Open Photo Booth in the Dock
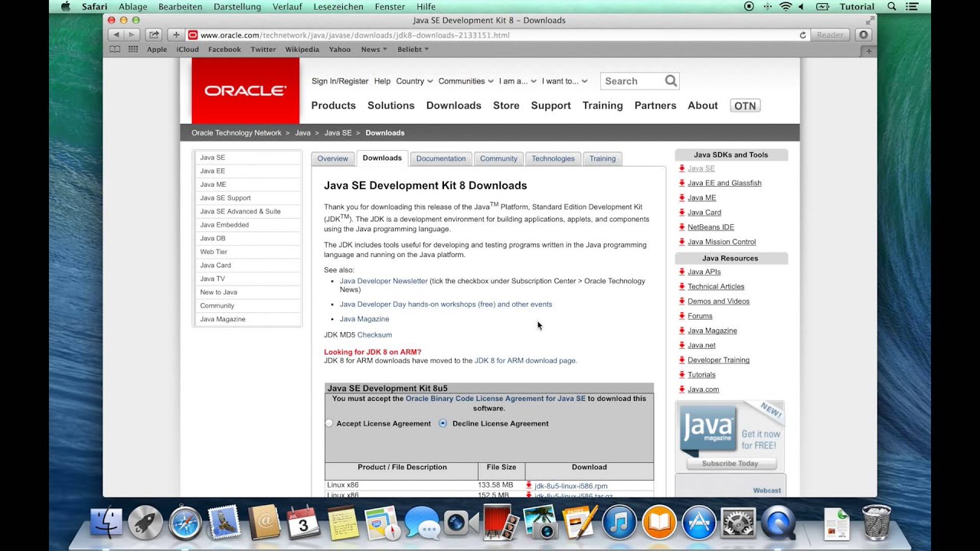Image resolution: width=980 pixels, height=551 pixels. (x=501, y=523)
